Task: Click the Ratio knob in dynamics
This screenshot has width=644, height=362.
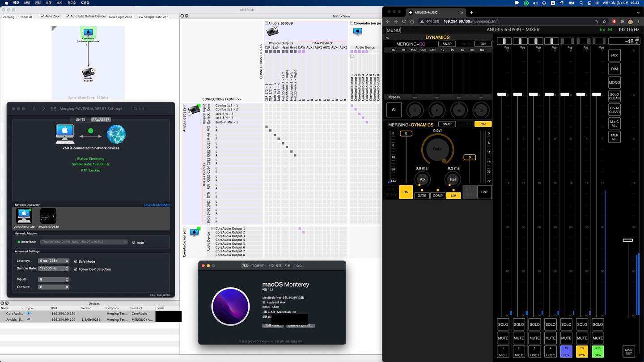Action: tap(437, 149)
